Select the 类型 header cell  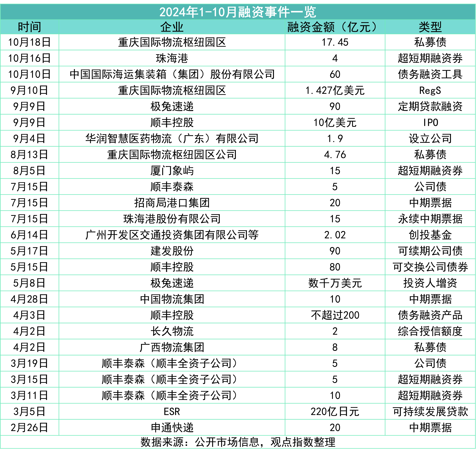[430, 27]
